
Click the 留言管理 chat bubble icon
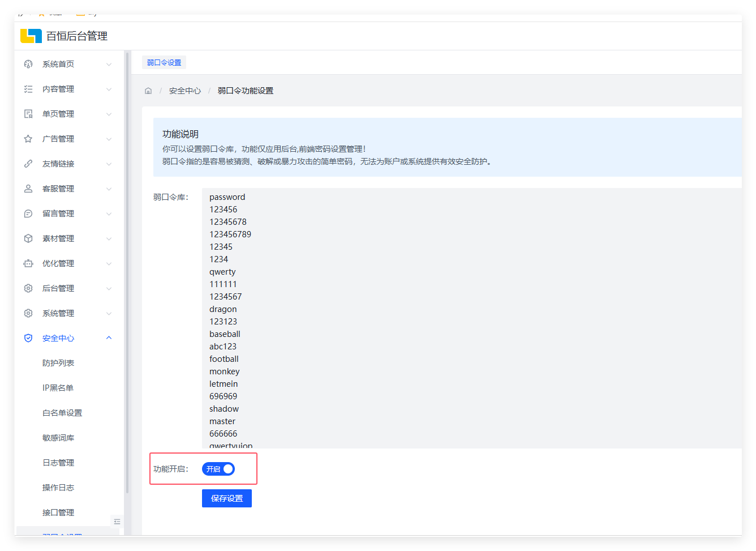[28, 213]
